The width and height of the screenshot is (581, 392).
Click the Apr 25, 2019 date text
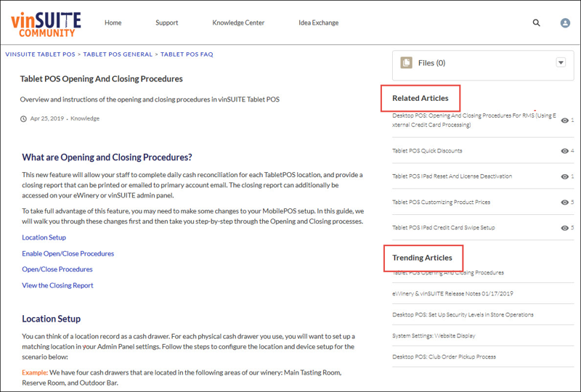click(47, 118)
